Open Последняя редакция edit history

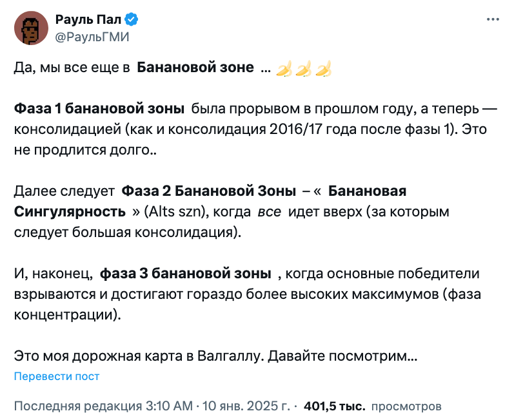coord(78,406)
